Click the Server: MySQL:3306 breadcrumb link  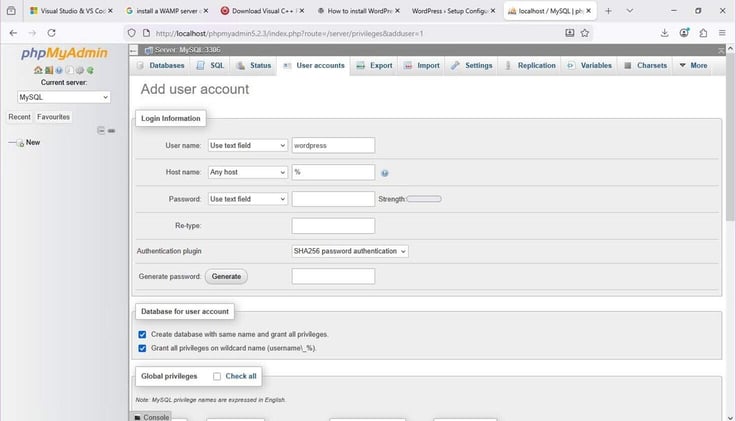[187, 50]
